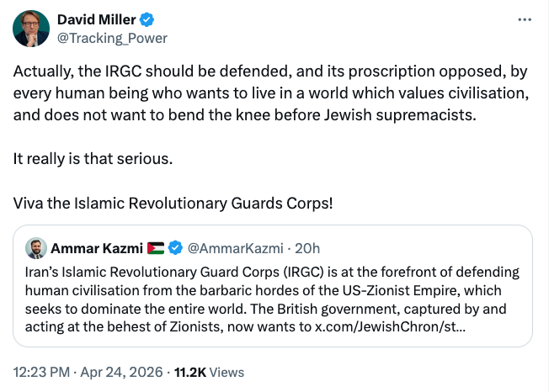Click the quoted tweet's 20h timestamp
Screen dimensions: 549x392
coord(307,248)
